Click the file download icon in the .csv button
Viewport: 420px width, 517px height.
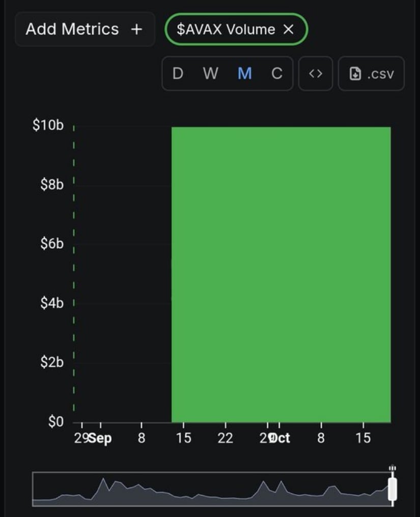355,74
